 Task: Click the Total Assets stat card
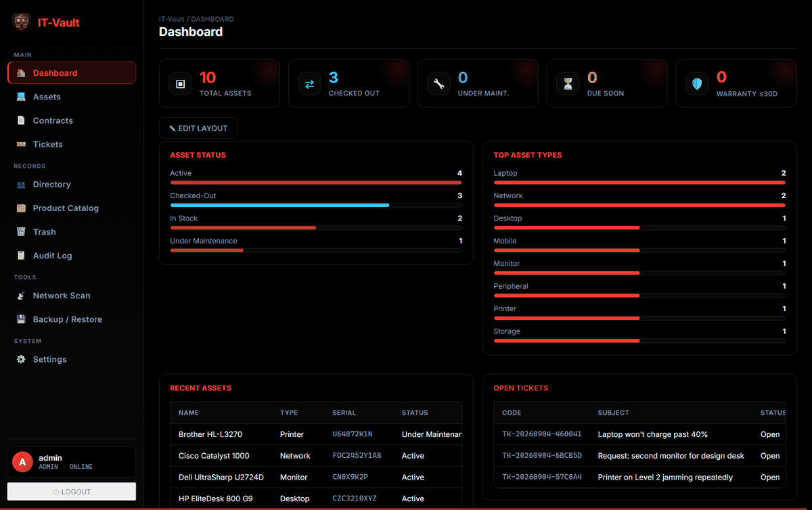click(x=219, y=84)
